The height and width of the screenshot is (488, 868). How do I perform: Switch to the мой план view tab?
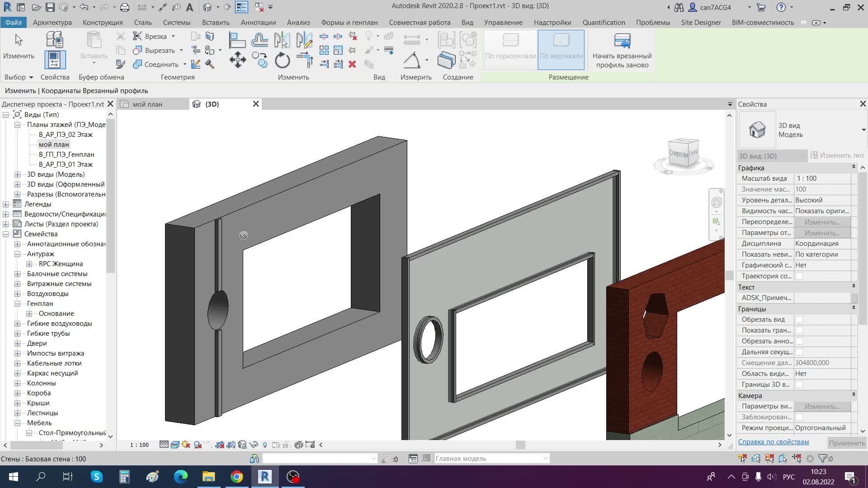point(147,104)
